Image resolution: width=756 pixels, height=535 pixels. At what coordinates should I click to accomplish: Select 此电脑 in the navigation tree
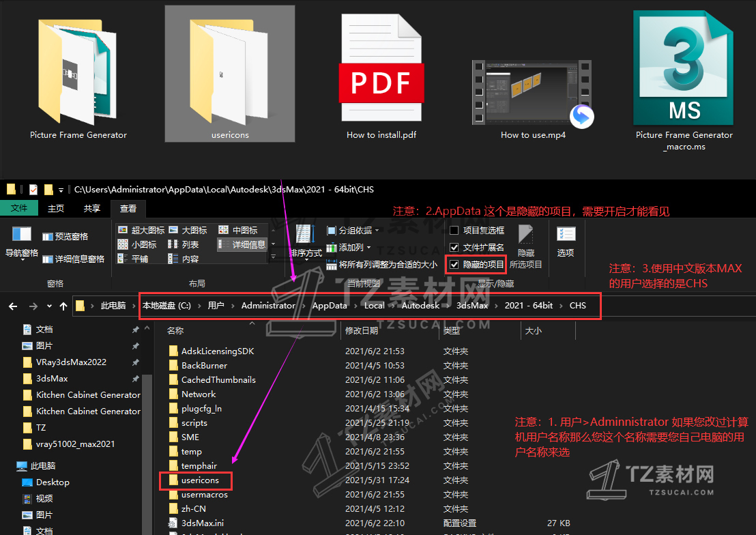point(42,466)
